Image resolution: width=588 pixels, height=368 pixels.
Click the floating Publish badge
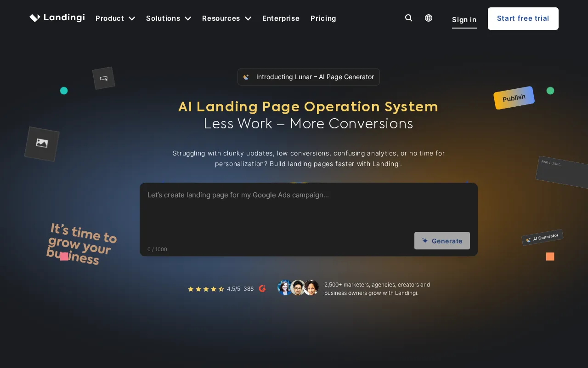pos(514,98)
